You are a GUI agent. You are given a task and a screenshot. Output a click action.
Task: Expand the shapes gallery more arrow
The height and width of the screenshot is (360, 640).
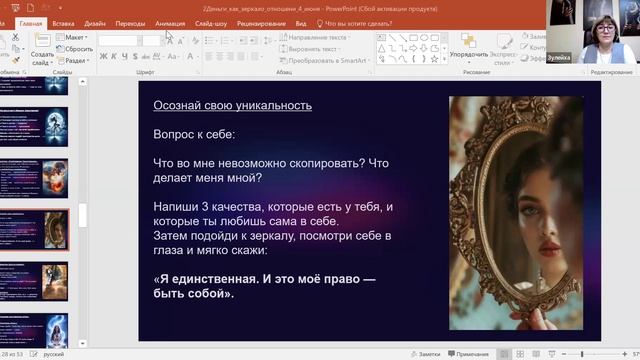click(444, 59)
